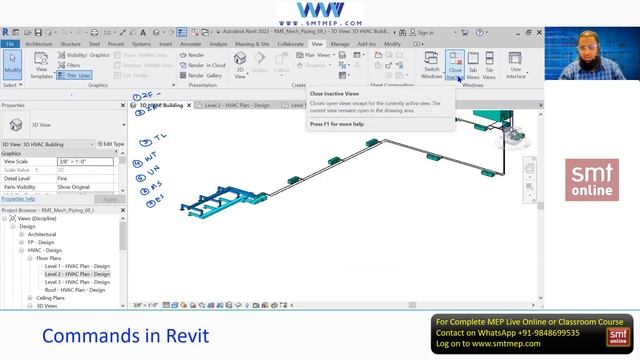Click the Open file icon in quick access toolbar
The height and width of the screenshot is (360, 640).
point(27,33)
